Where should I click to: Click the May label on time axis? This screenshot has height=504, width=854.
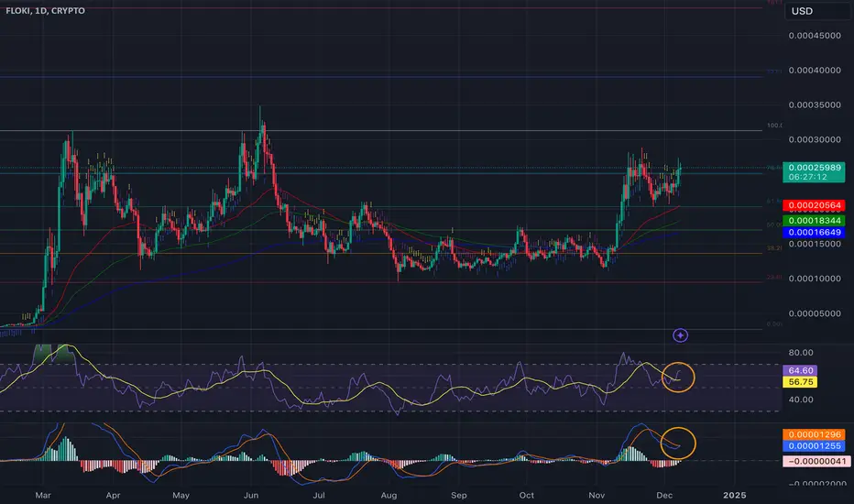click(x=181, y=495)
